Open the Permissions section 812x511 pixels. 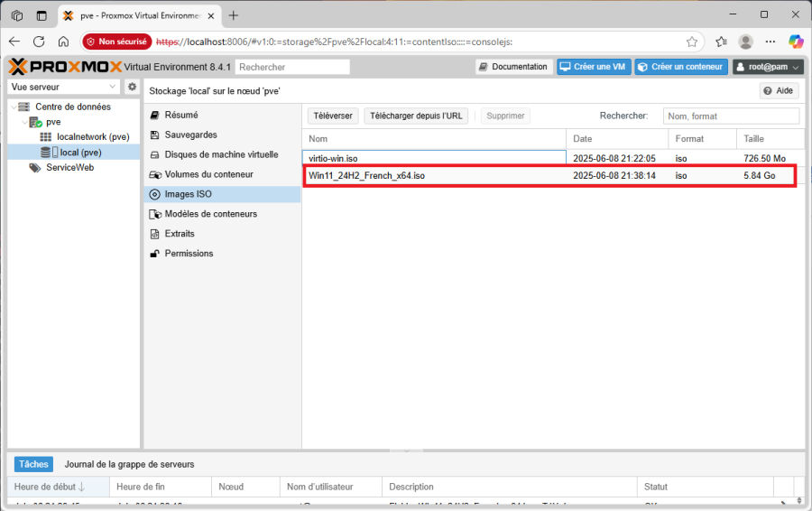click(x=222, y=253)
